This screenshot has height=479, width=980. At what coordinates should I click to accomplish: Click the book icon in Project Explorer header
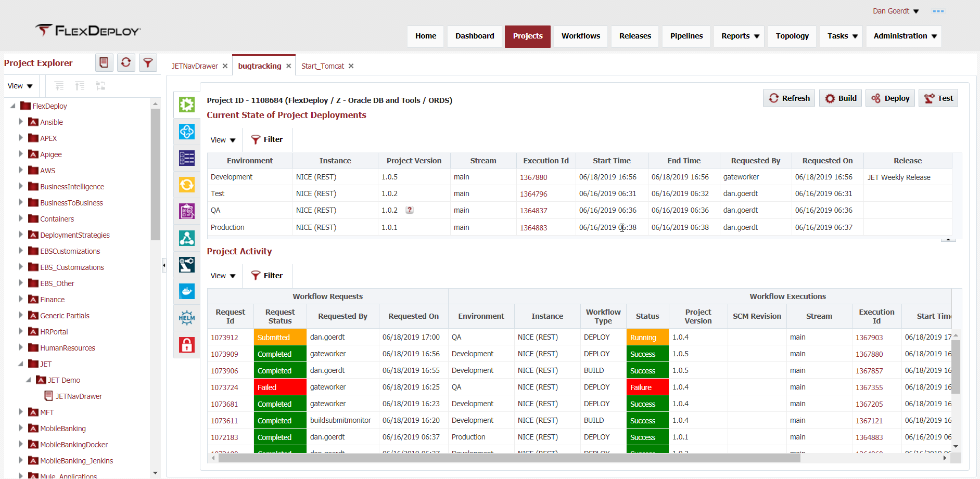click(x=104, y=63)
